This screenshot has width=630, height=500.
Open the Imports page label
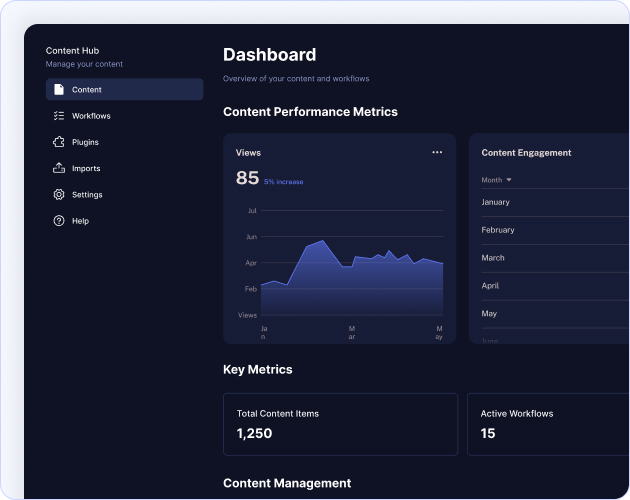pos(86,168)
